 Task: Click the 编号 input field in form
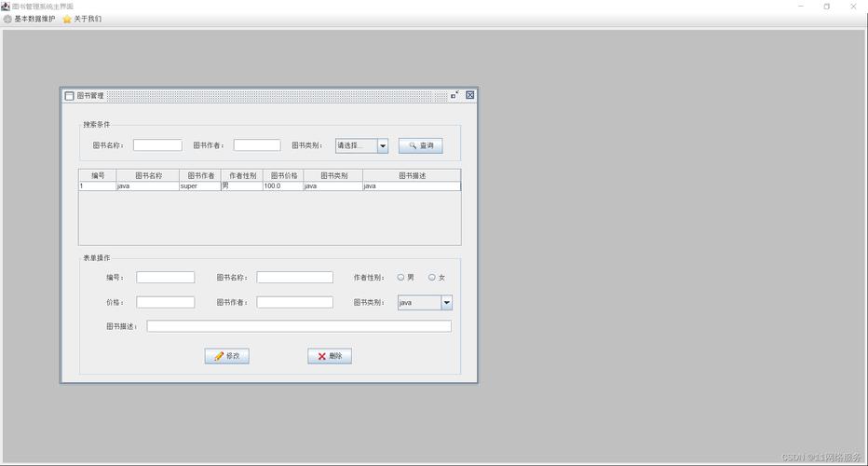point(166,277)
